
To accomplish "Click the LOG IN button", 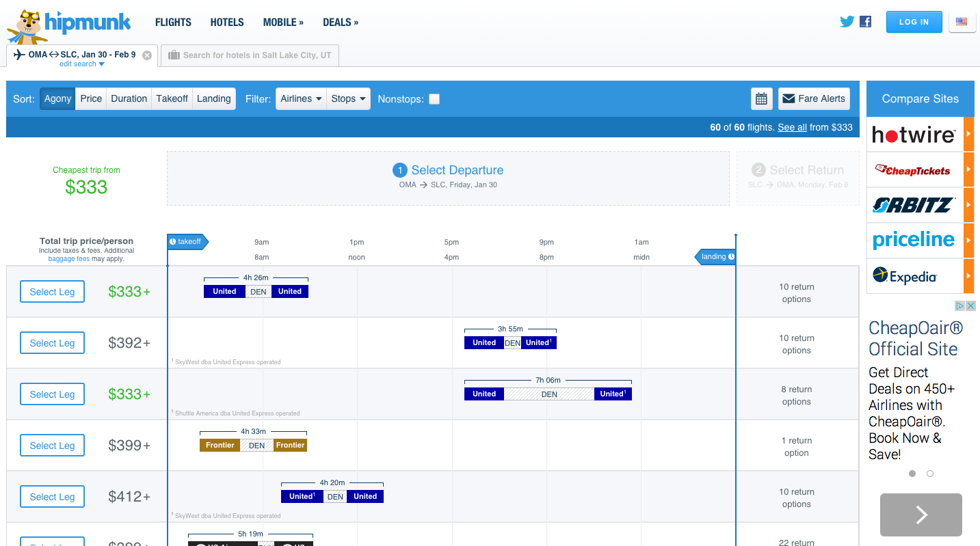I will pyautogui.click(x=914, y=22).
